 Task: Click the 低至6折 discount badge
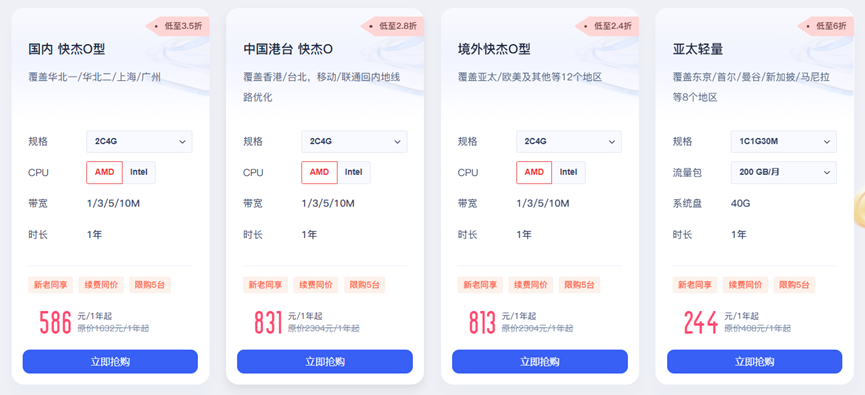(x=826, y=26)
